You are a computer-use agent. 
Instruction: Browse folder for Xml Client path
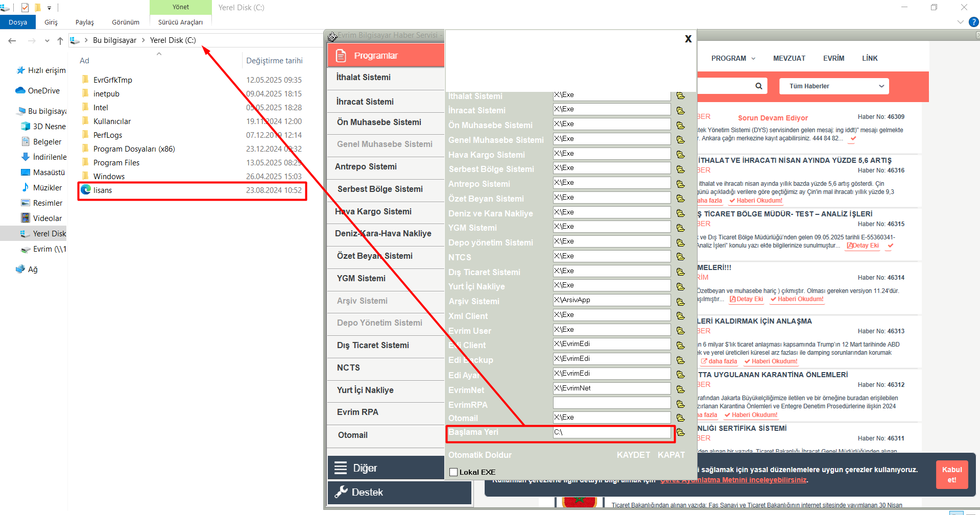tap(680, 316)
